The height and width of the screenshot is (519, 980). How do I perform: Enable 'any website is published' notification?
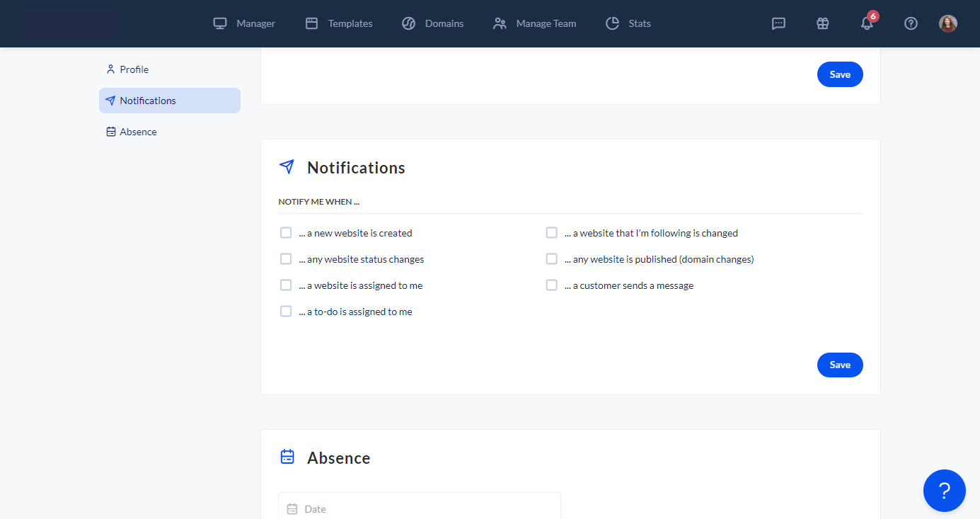551,259
